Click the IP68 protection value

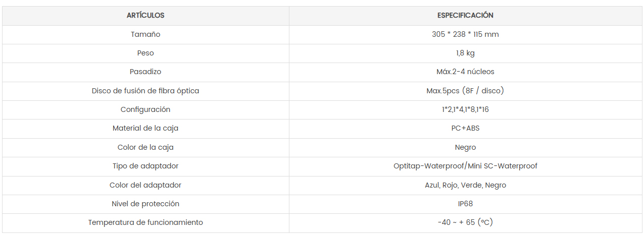(465, 204)
